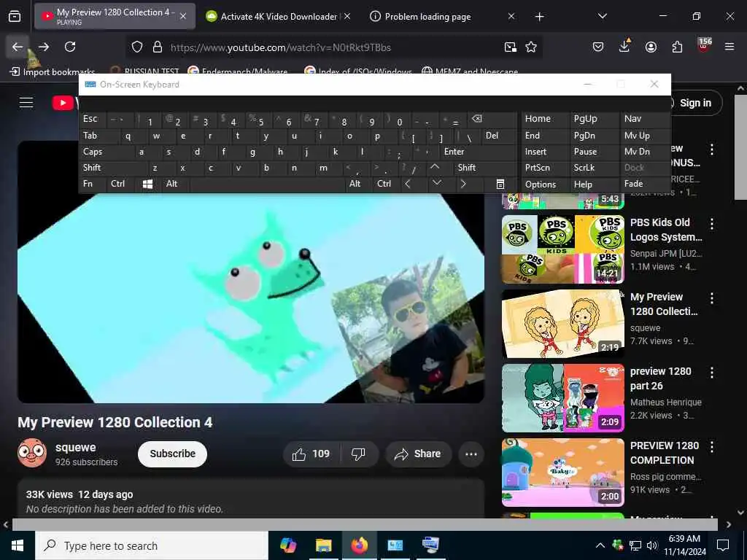Open YouTube guide hamburger menu
The height and width of the screenshot is (560, 747).
(x=26, y=102)
